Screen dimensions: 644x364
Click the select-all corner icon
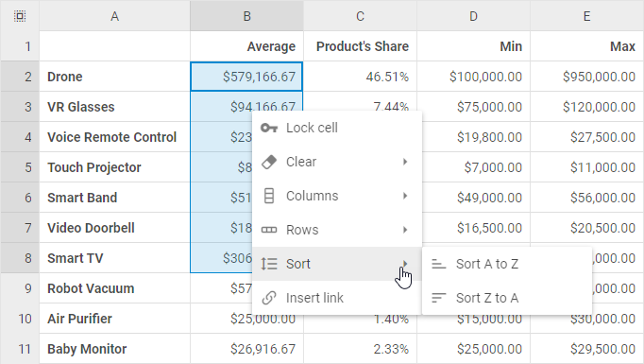[x=20, y=16]
